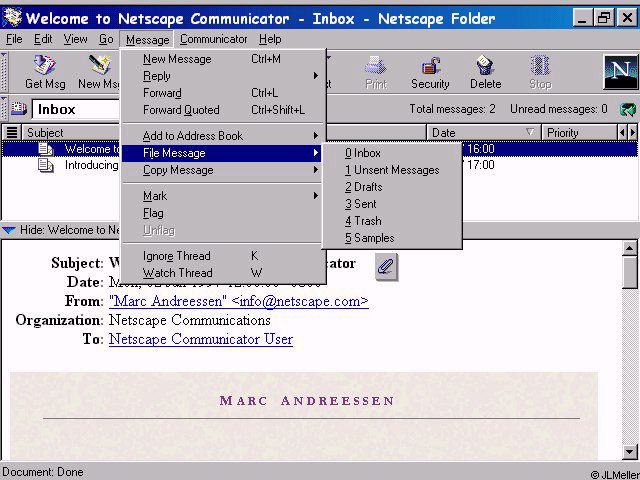Choose New Message from the Message menu
This screenshot has width=640, height=480.
223,59
